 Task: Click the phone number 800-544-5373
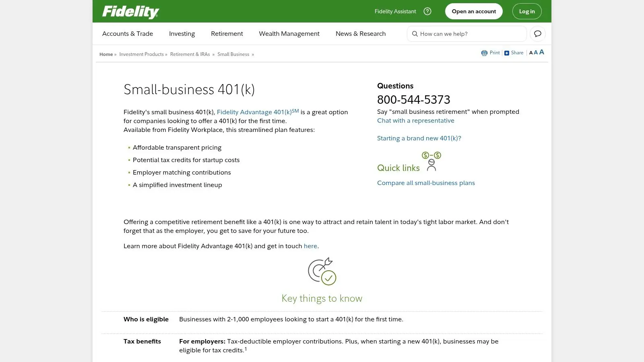[x=414, y=100]
